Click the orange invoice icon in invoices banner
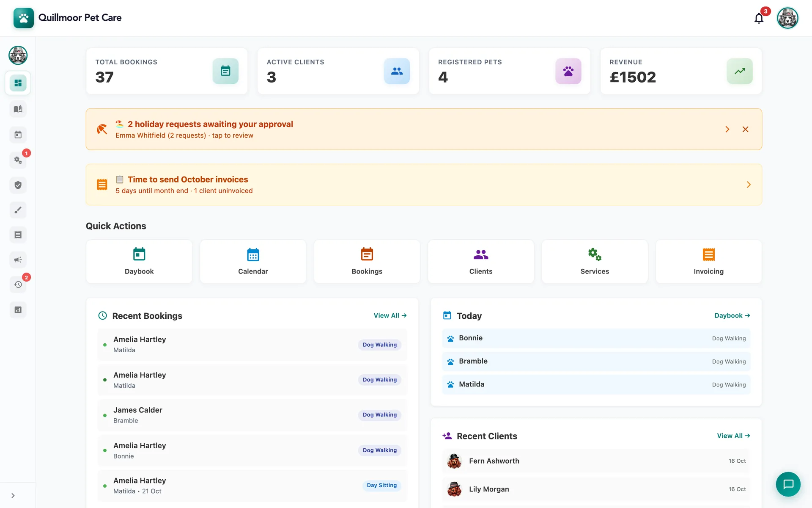 102,185
